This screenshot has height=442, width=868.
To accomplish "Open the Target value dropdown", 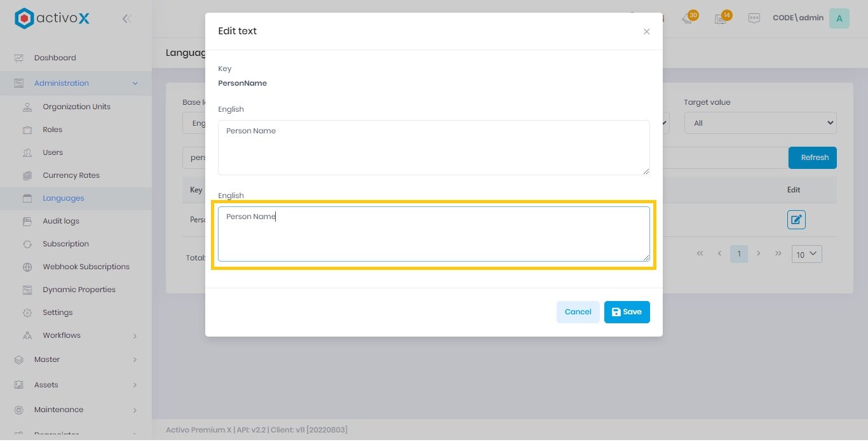I will tap(760, 123).
